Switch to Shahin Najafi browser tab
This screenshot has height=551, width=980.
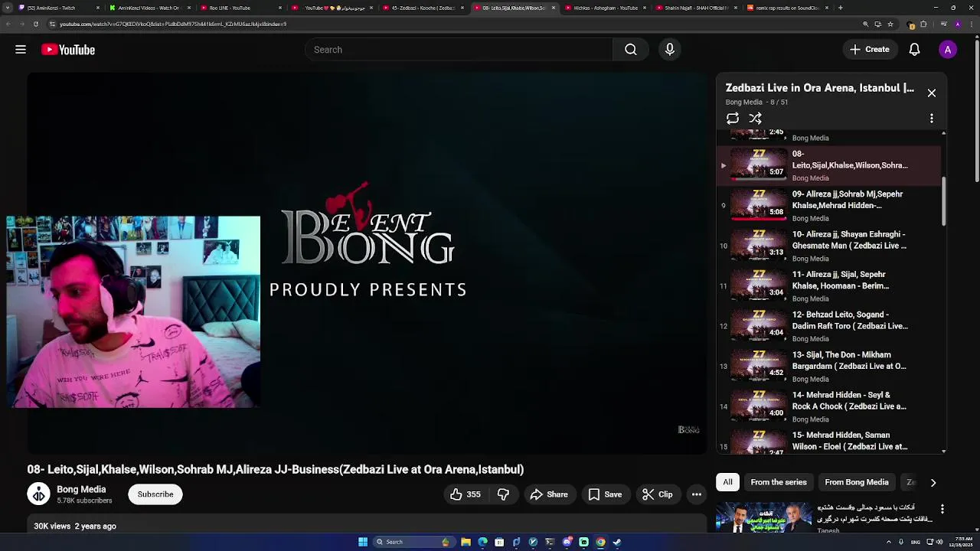pyautogui.click(x=695, y=8)
